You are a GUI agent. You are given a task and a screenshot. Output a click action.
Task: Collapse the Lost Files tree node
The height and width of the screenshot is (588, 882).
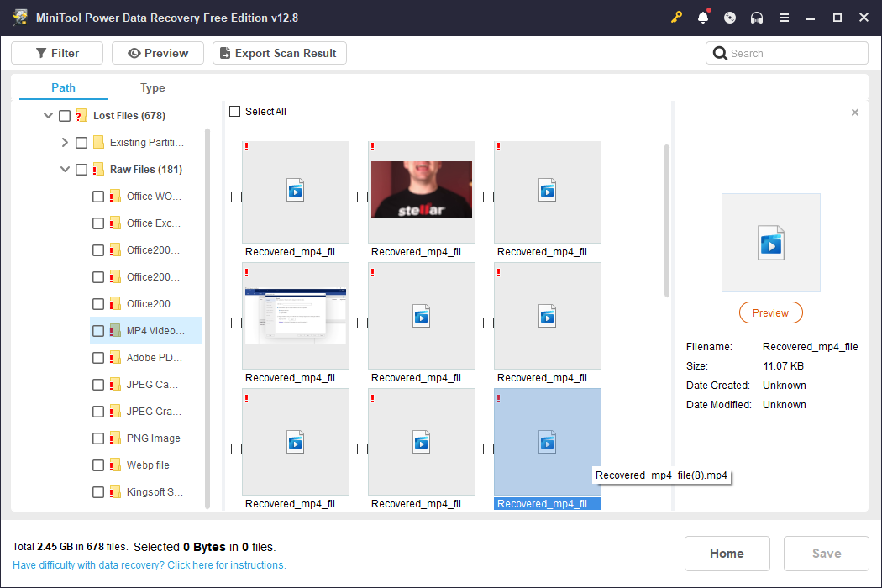coord(48,115)
